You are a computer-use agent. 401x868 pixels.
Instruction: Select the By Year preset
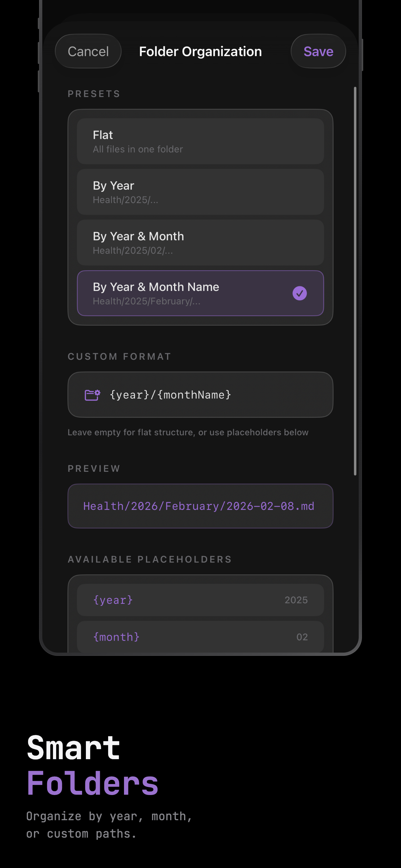tap(200, 191)
